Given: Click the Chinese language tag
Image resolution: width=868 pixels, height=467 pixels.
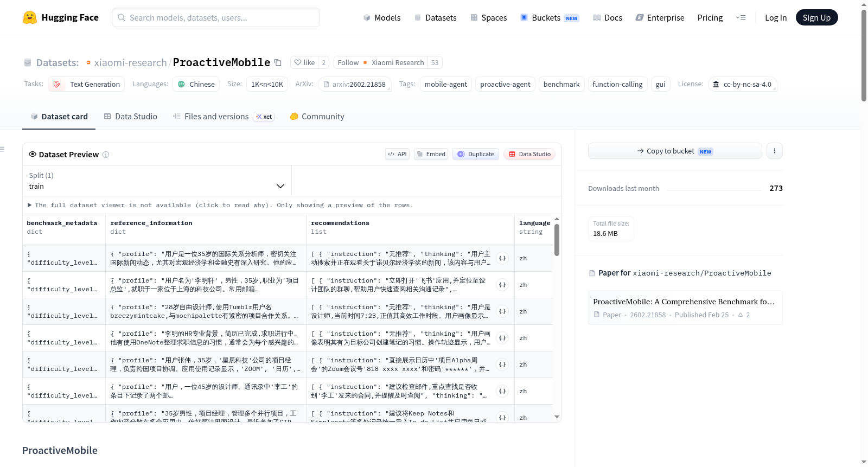Looking at the screenshot, I should pos(196,84).
